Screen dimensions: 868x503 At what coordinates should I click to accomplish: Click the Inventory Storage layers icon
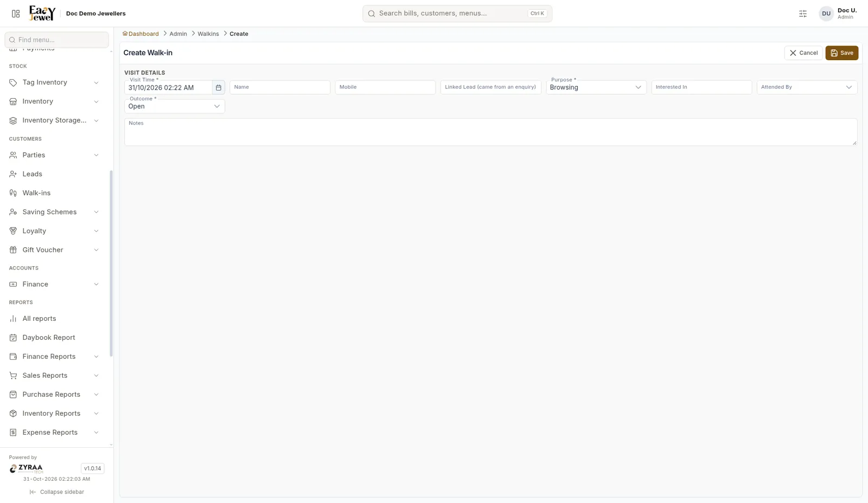(x=13, y=120)
